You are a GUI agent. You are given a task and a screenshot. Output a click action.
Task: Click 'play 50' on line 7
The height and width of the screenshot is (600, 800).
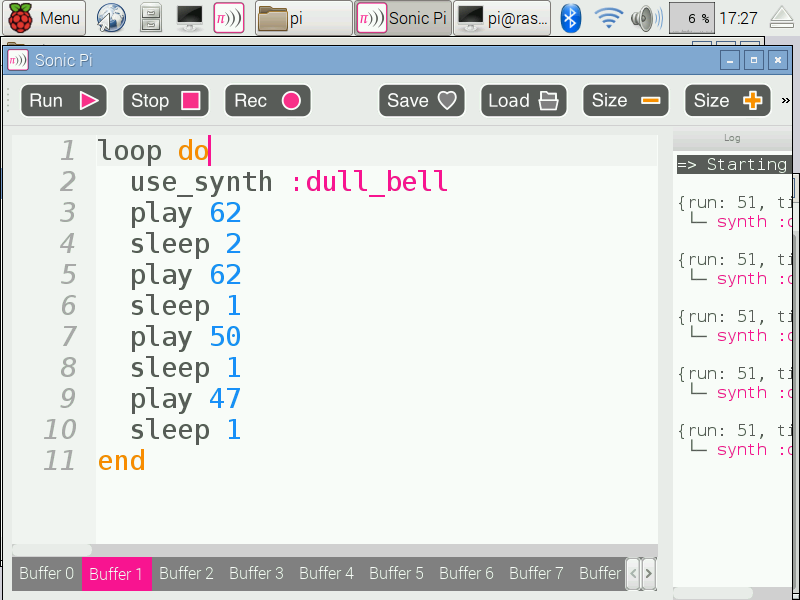point(185,338)
